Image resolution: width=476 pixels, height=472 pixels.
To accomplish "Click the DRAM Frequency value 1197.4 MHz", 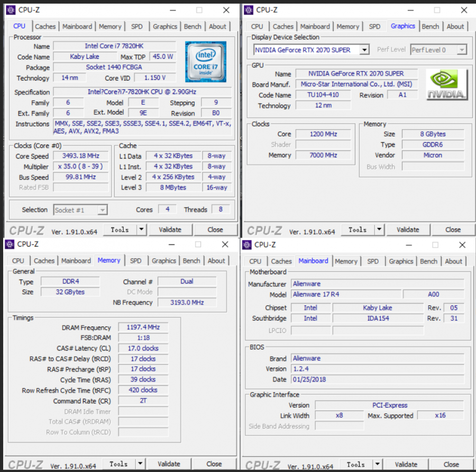I will tap(143, 327).
